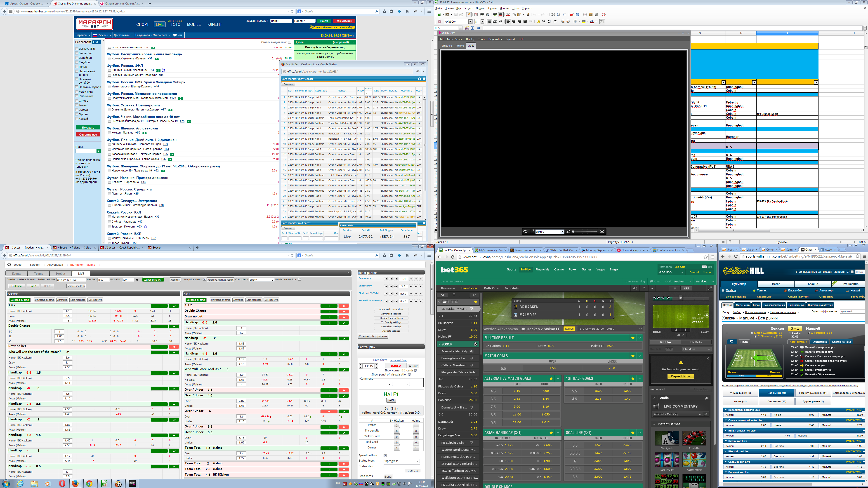Click the Firefox icon in Windows taskbar

pyautogui.click(x=75, y=483)
